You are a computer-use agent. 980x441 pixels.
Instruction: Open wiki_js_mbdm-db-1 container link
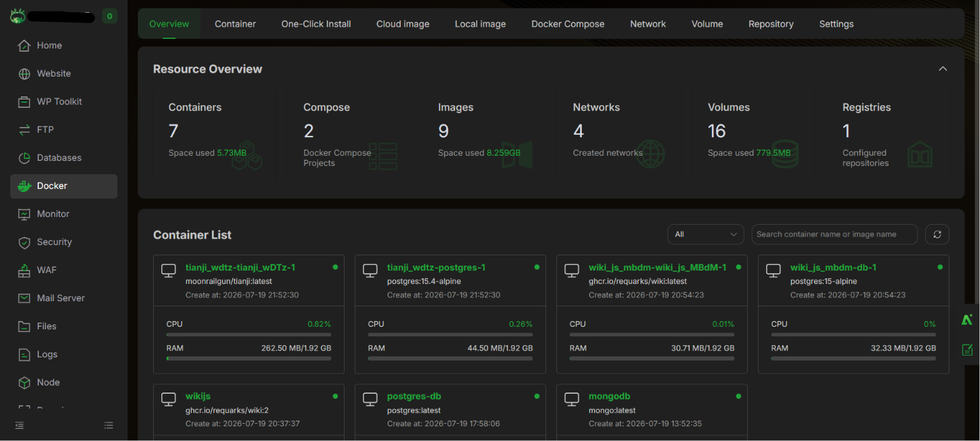833,267
